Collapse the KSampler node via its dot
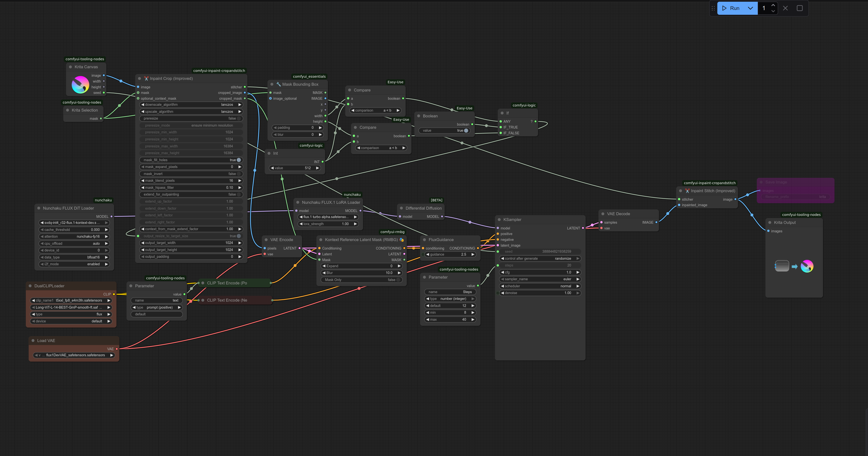 pos(499,220)
